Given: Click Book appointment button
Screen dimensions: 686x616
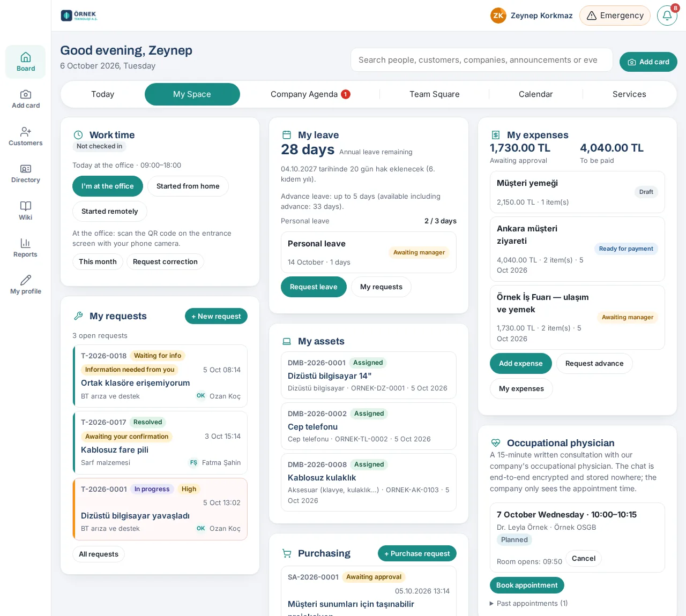Looking at the screenshot, I should (x=527, y=585).
